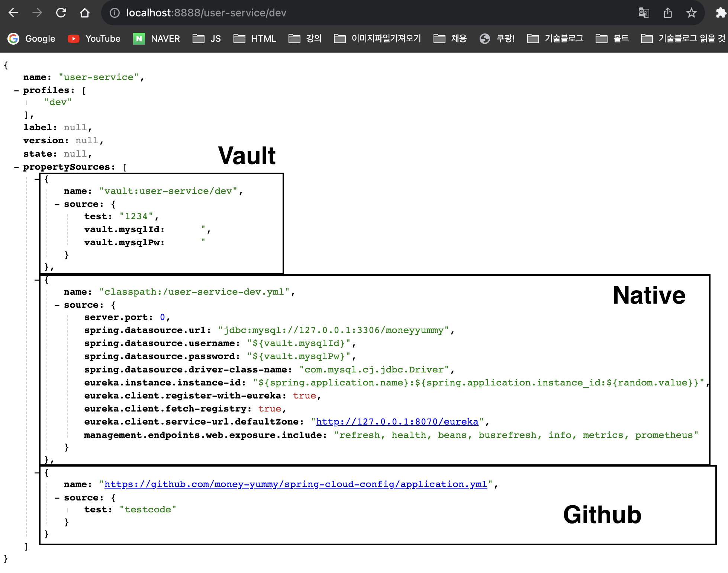
Task: Go to the home page icon
Action: click(x=85, y=13)
